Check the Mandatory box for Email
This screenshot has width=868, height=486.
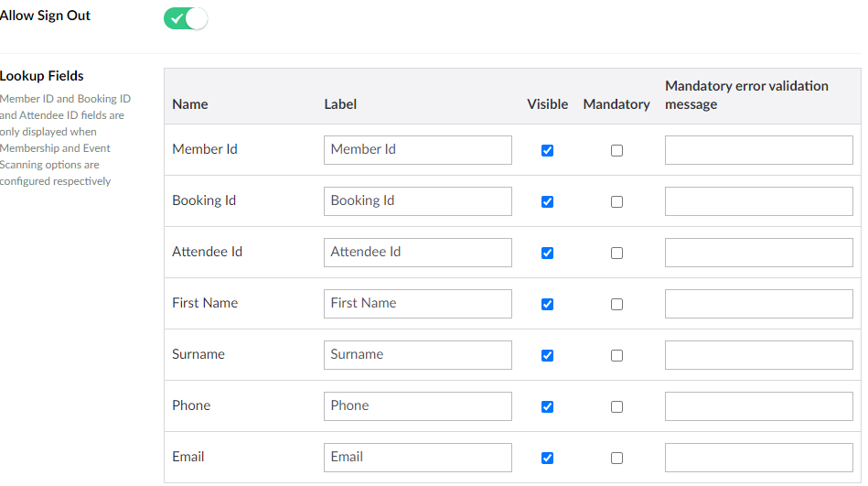pyautogui.click(x=616, y=458)
